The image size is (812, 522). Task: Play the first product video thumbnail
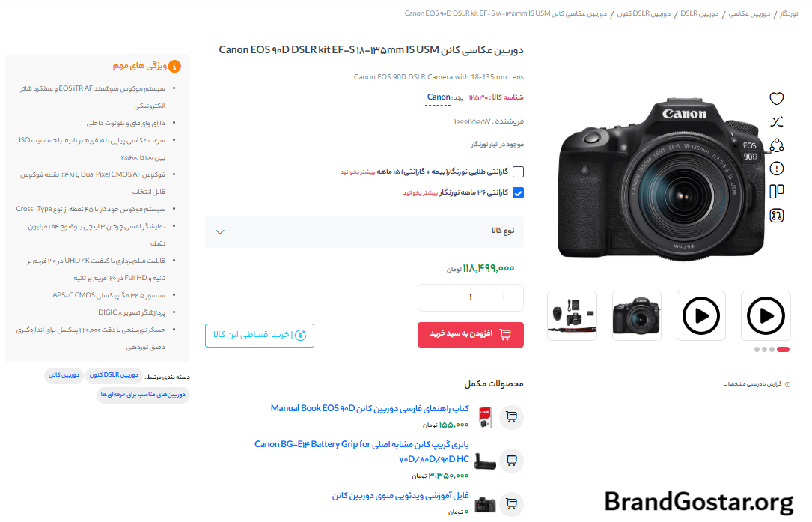click(766, 315)
